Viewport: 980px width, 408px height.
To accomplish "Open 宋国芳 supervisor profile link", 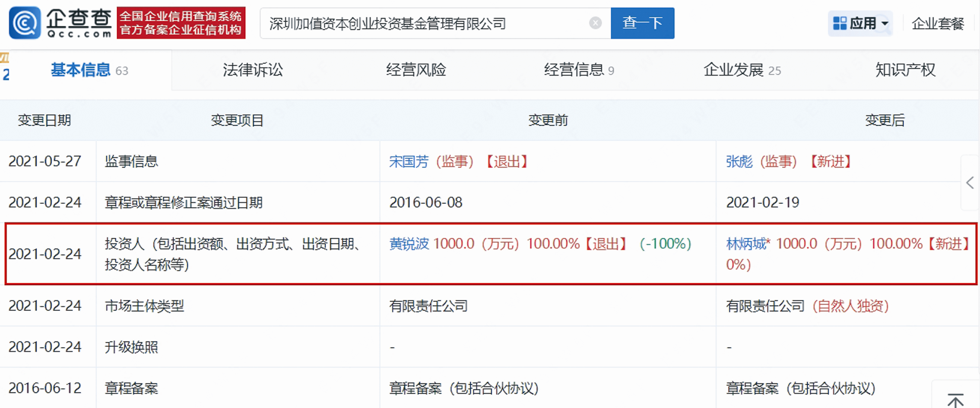I will [409, 161].
